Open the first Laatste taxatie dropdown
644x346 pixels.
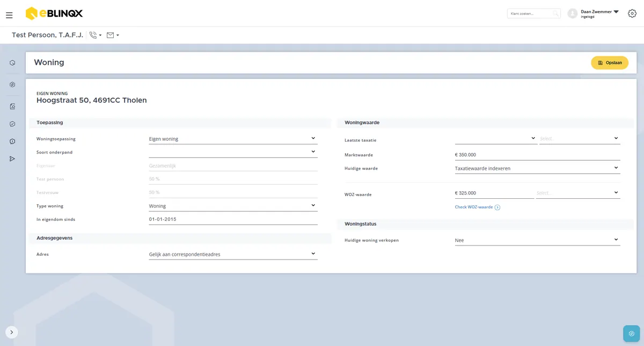pos(496,139)
